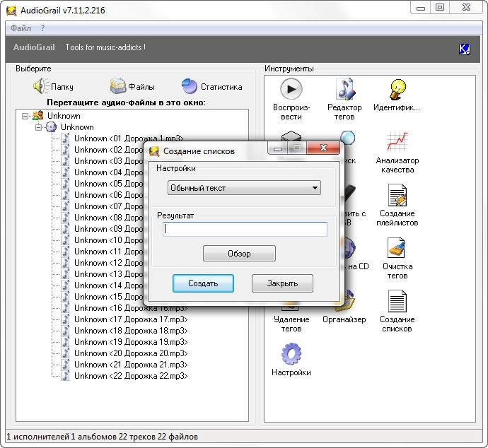488x448 pixels.
Task: Select track Unknown <16 Дорожка 16.mp3>
Action: (131, 308)
